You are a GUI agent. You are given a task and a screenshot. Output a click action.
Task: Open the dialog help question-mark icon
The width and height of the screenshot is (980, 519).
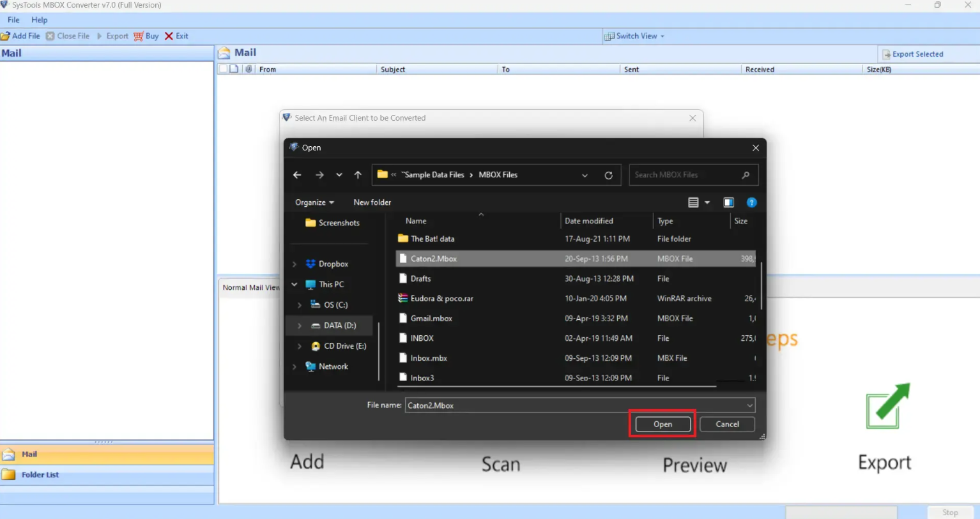coord(751,202)
